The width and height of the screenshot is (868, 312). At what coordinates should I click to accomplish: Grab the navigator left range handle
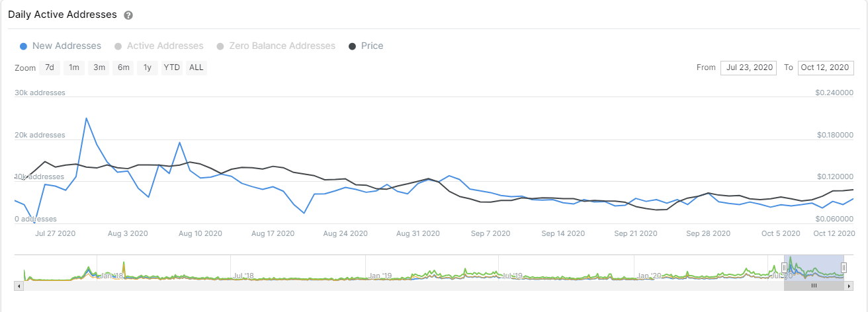(x=784, y=267)
